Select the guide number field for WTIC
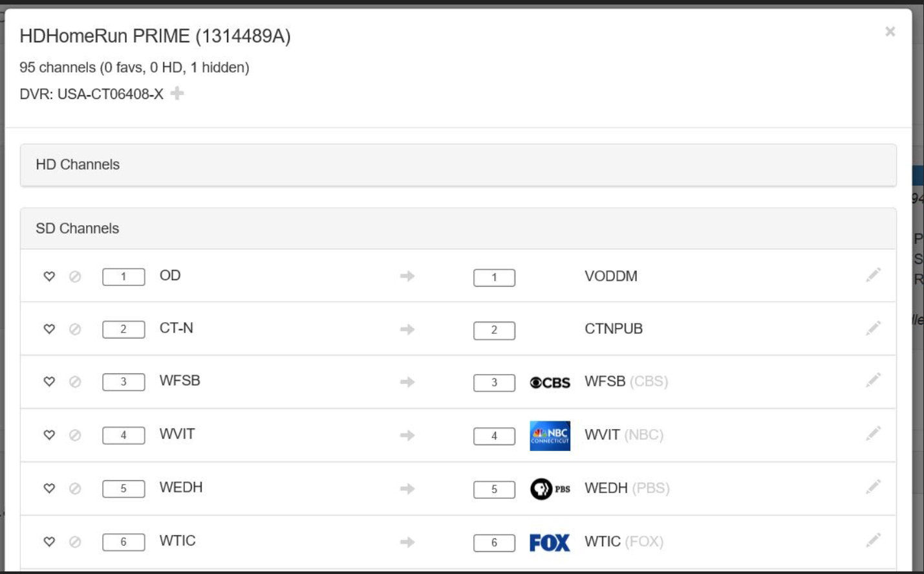The height and width of the screenshot is (574, 924). [494, 543]
